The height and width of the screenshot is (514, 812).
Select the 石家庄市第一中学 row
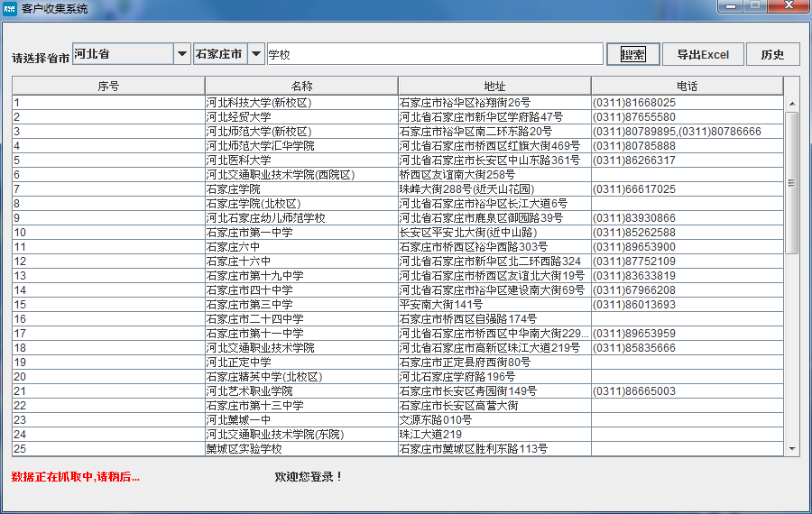tap(301, 233)
